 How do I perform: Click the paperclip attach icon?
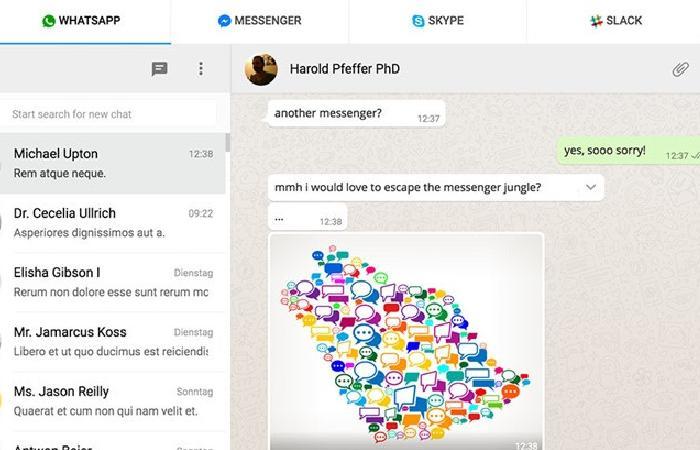(680, 70)
